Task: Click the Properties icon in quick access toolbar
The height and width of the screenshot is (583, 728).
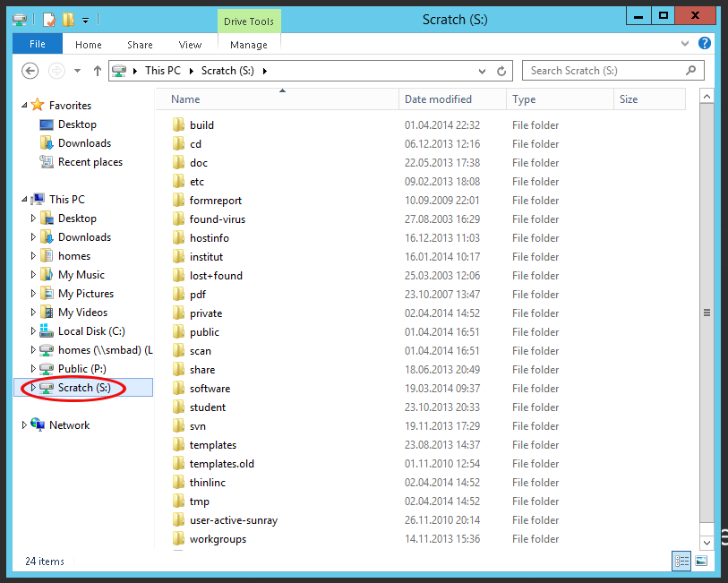Action: [x=48, y=20]
